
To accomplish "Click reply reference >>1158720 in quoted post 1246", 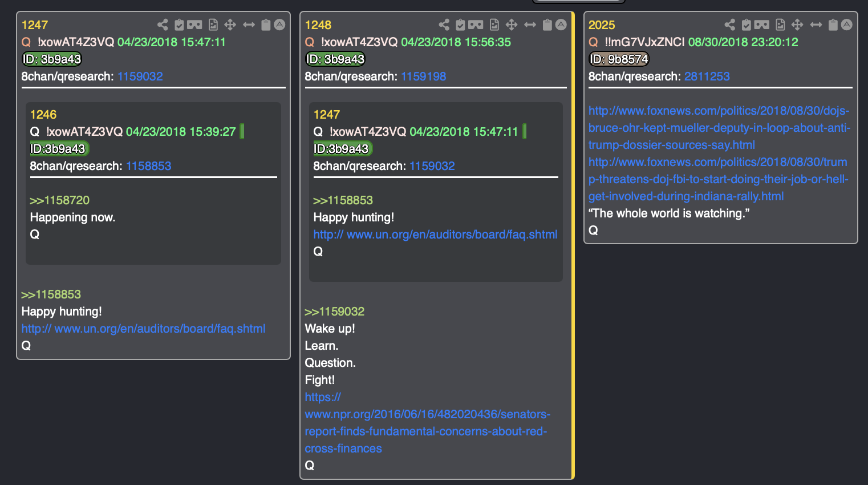I will click(60, 200).
